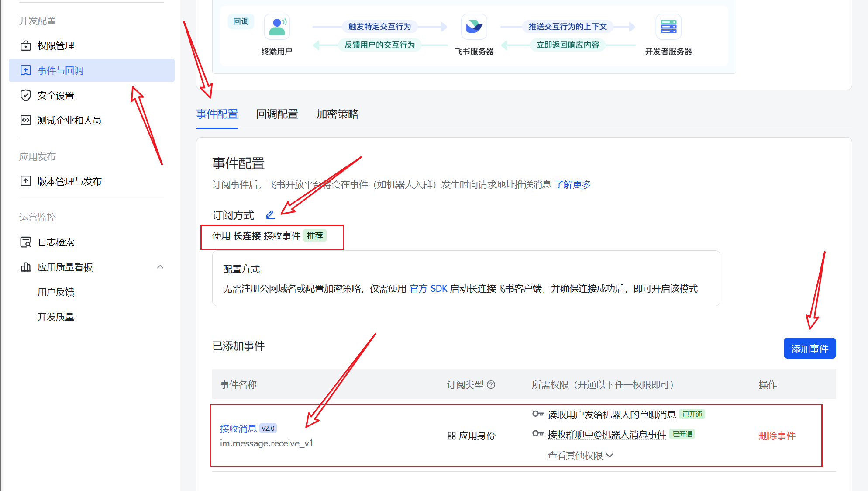The height and width of the screenshot is (491, 868).
Task: Click the 事件与回调 sidebar icon
Action: click(x=26, y=70)
